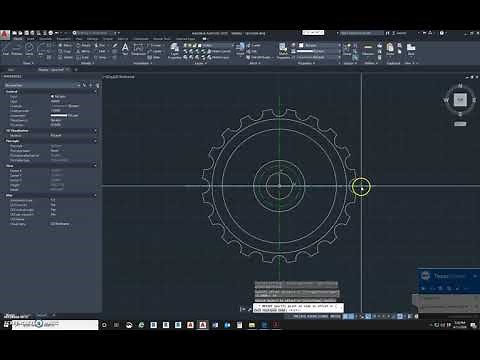
Task: Click the active AutoCAD taskbar icon
Action: (x=202, y=325)
